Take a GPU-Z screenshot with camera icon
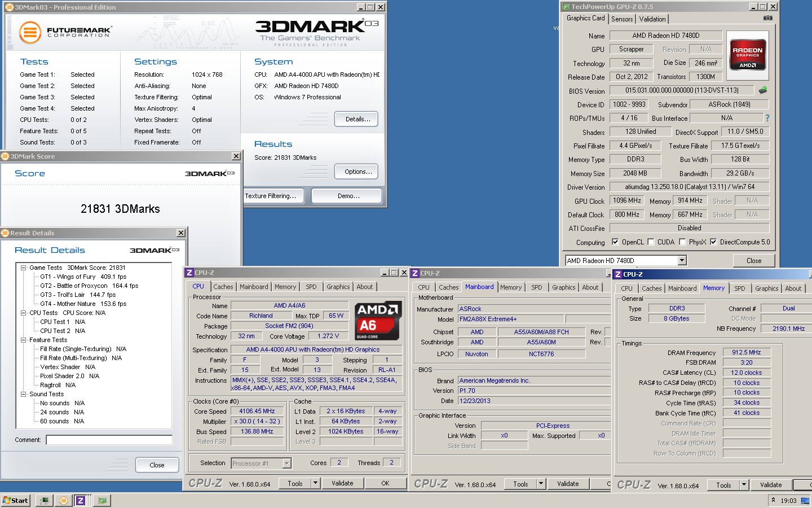The height and width of the screenshot is (508, 812). click(x=767, y=18)
